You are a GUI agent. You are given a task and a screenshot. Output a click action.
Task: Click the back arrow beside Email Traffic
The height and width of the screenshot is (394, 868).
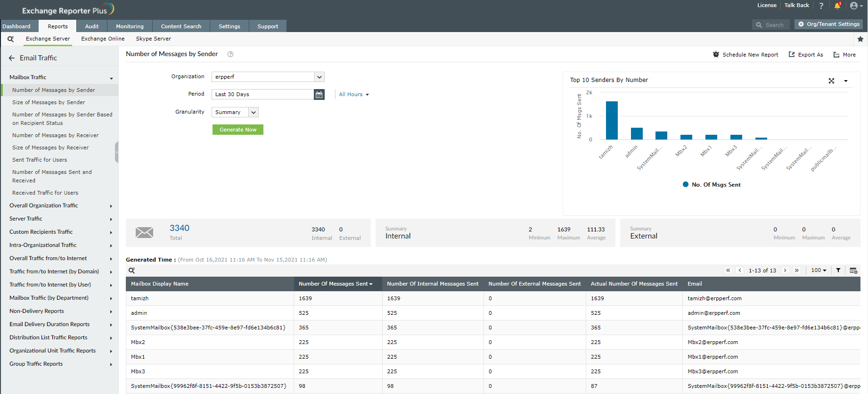[x=12, y=58]
